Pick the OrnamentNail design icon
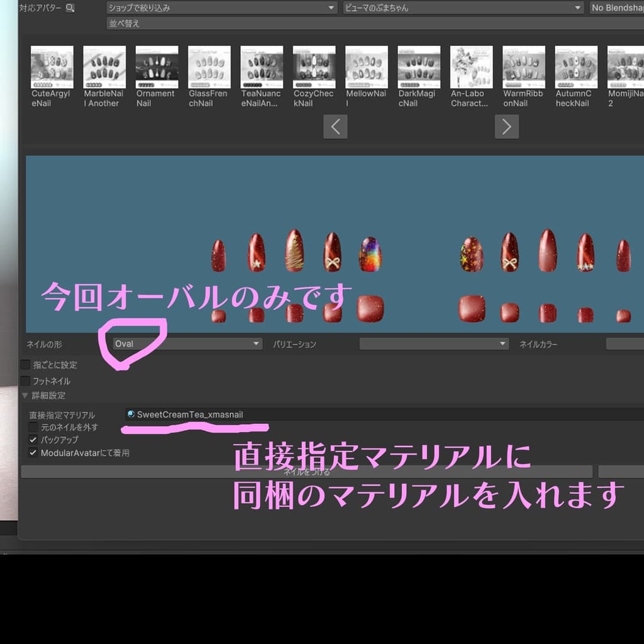The width and height of the screenshot is (644, 644). [157, 67]
